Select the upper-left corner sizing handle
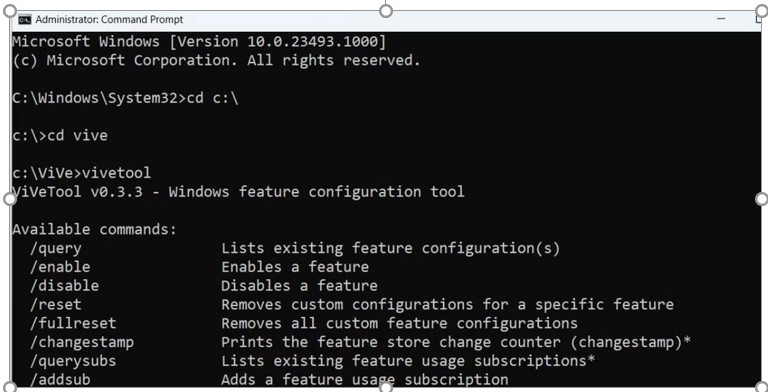This screenshot has height=392, width=768. tap(10, 11)
